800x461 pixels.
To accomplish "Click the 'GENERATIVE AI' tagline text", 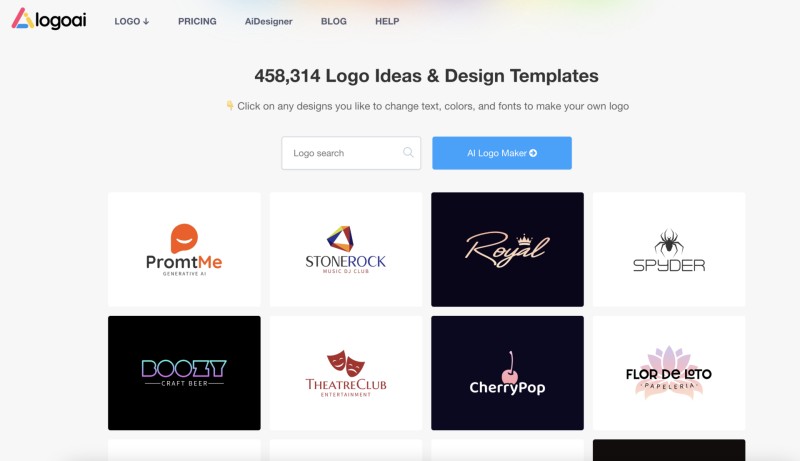I will click(x=184, y=274).
